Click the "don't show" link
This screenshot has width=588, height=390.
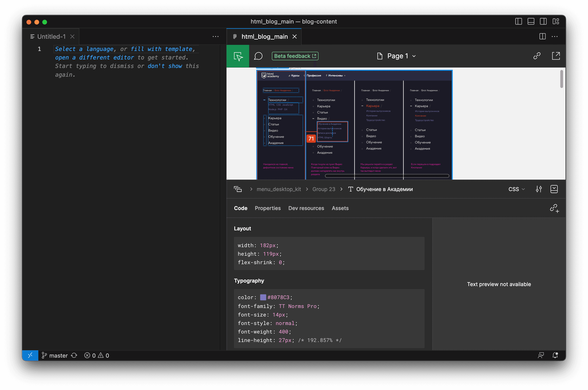(x=165, y=66)
